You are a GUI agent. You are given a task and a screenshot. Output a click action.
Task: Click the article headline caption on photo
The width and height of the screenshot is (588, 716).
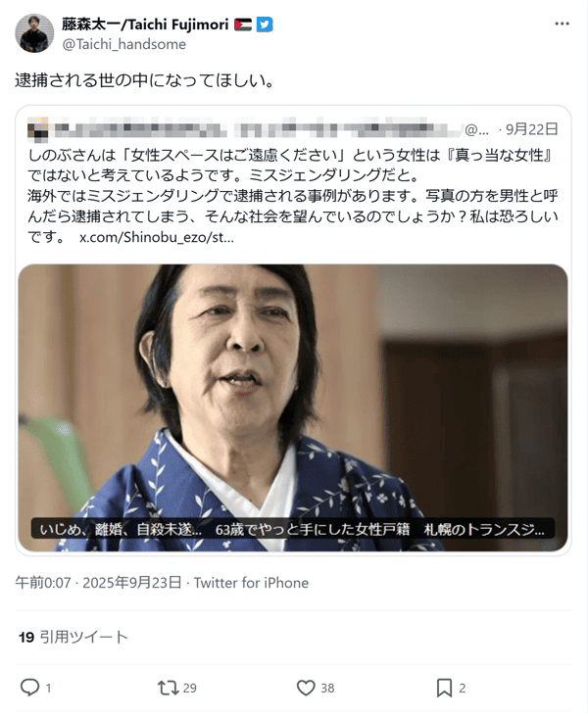(x=292, y=529)
